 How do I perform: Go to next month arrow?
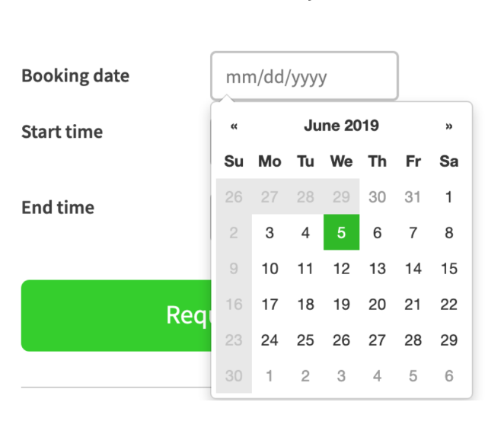pyautogui.click(x=449, y=126)
